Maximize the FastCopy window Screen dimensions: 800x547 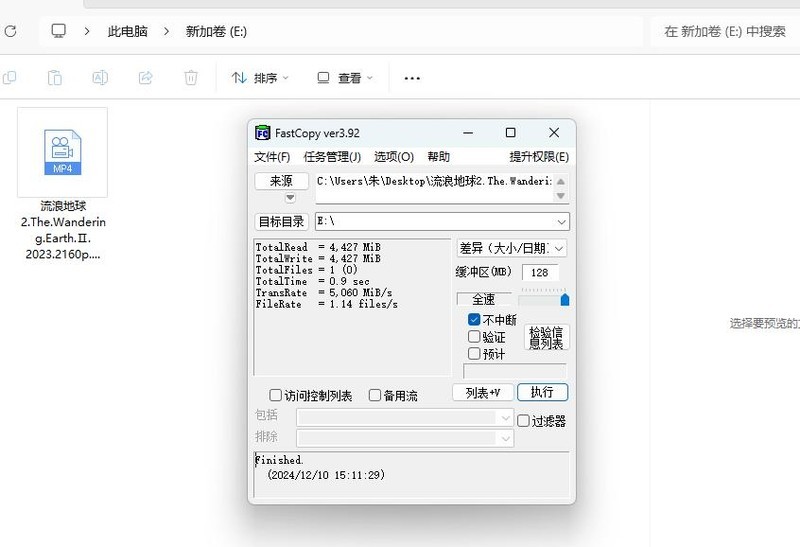point(510,133)
